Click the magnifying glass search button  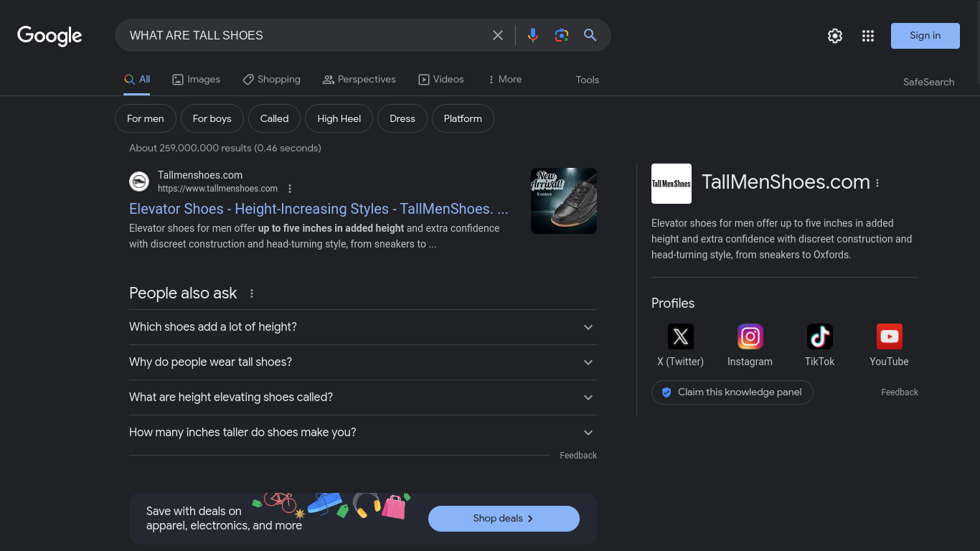590,35
